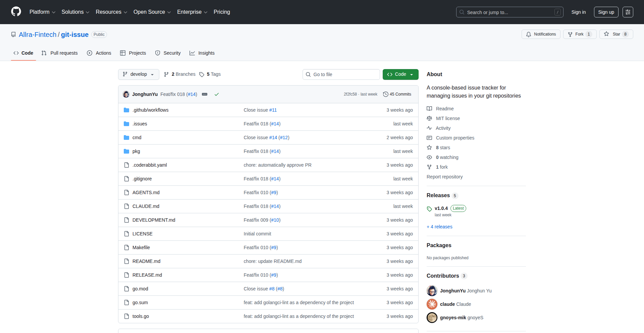
Task: Click the Readme book icon
Action: tap(429, 108)
